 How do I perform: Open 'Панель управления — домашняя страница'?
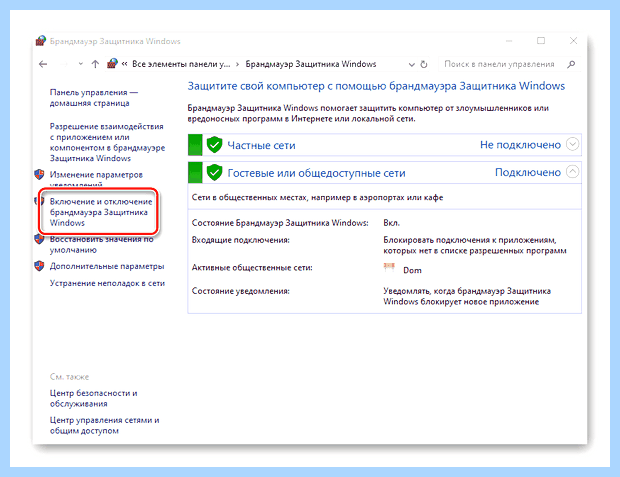94,98
